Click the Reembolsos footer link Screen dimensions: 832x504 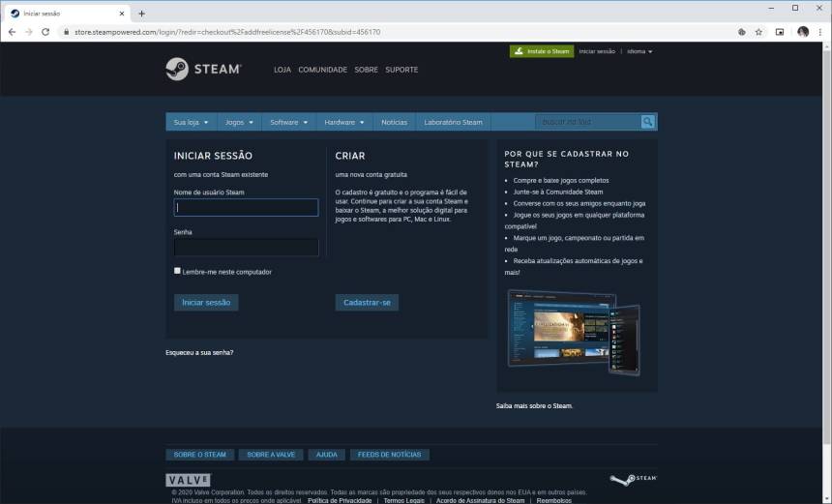tap(554, 500)
